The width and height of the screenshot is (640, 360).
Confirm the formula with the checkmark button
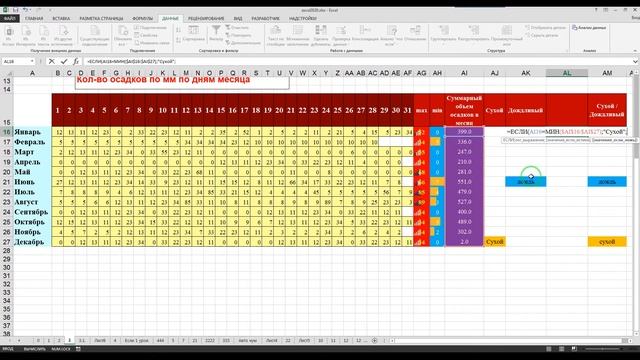64,61
